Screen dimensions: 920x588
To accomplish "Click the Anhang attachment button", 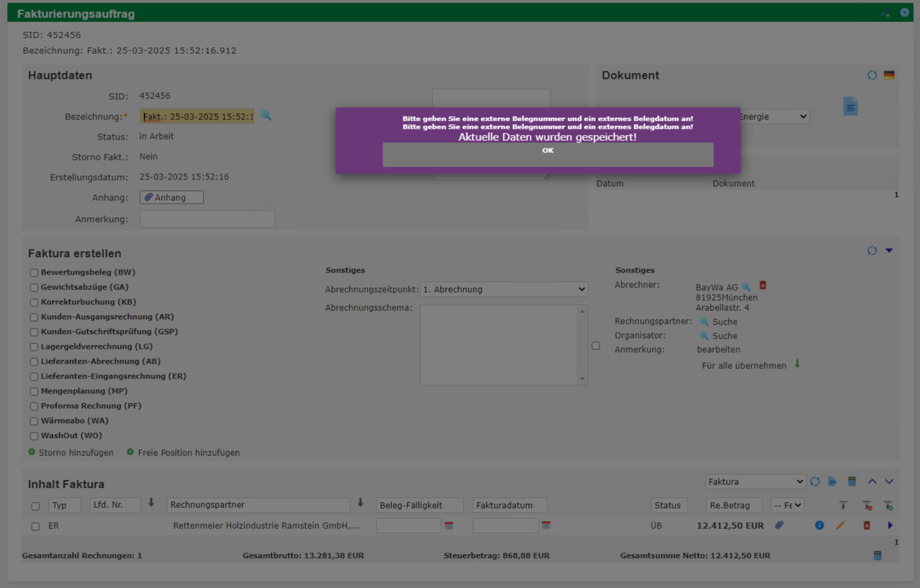I will (171, 197).
